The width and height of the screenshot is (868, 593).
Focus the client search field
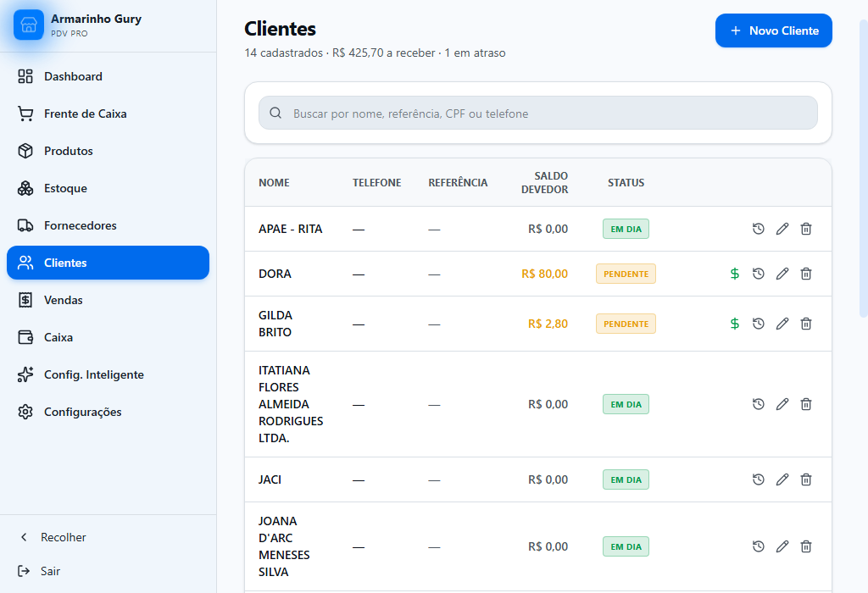[538, 113]
